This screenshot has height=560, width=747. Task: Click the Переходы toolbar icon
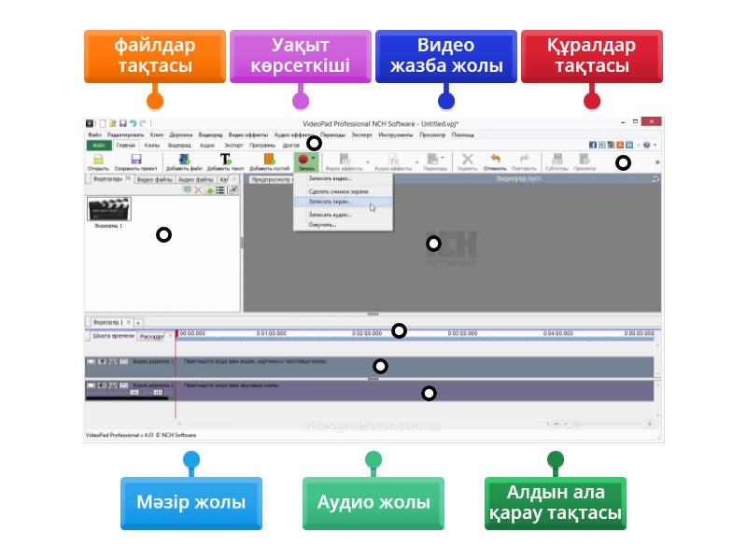[432, 159]
